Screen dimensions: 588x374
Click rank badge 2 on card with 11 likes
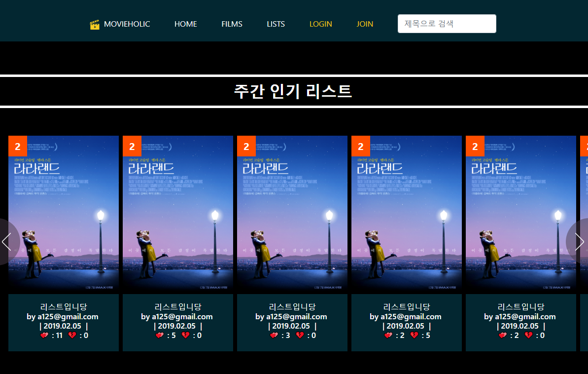pyautogui.click(x=18, y=146)
